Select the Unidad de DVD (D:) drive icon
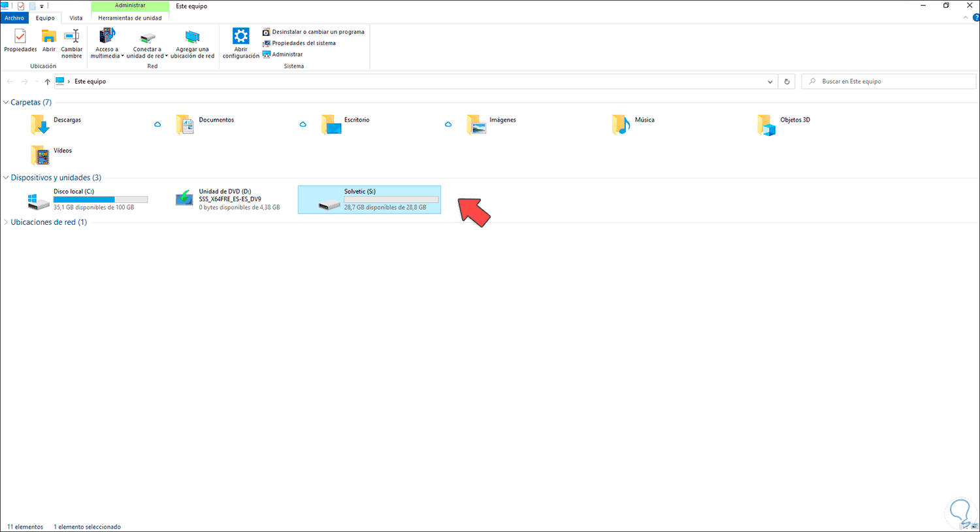 184,199
